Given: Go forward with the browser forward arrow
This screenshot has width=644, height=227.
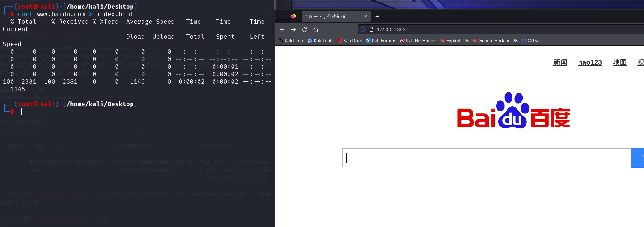Looking at the screenshot, I should click(293, 29).
